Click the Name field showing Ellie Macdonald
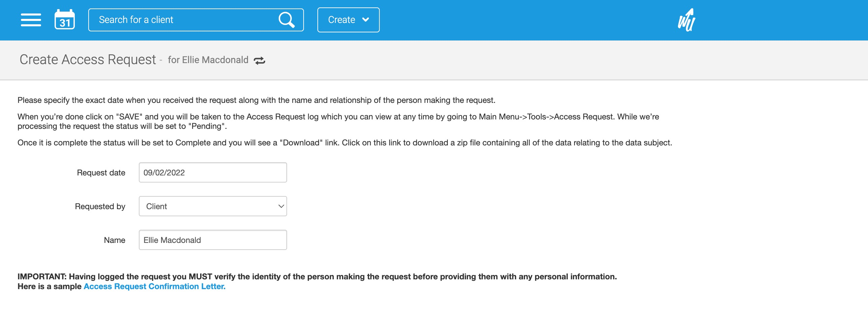The image size is (868, 334). click(x=212, y=240)
